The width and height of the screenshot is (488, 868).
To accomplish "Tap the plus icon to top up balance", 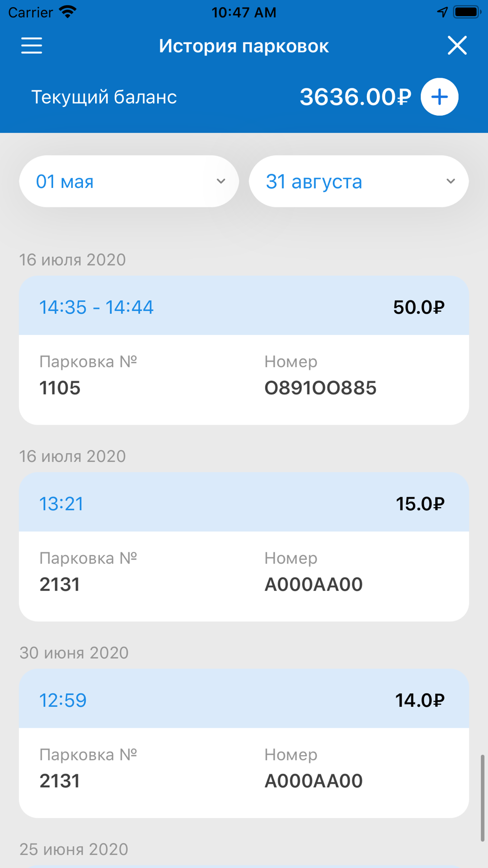I will [440, 97].
